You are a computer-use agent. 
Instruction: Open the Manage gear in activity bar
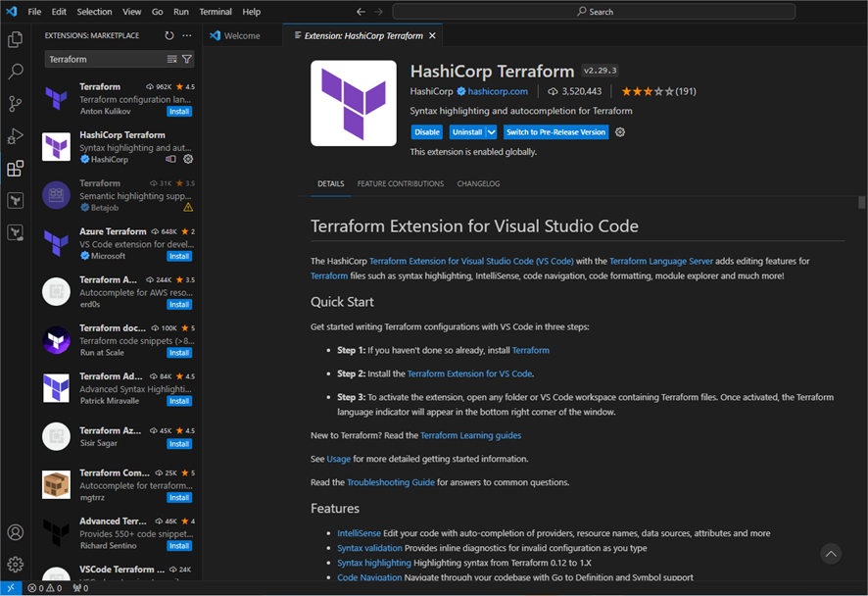(x=16, y=564)
